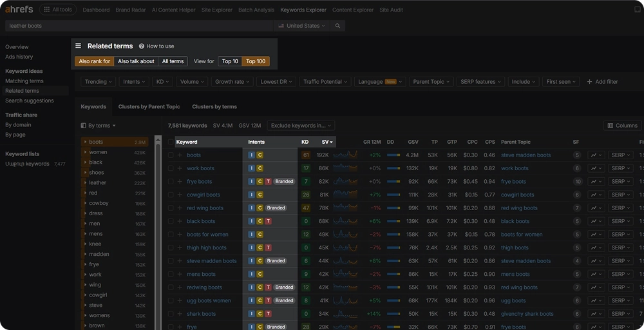Open the hamburger menu beside Related terms
The height and width of the screenshot is (330, 644).
(x=79, y=46)
